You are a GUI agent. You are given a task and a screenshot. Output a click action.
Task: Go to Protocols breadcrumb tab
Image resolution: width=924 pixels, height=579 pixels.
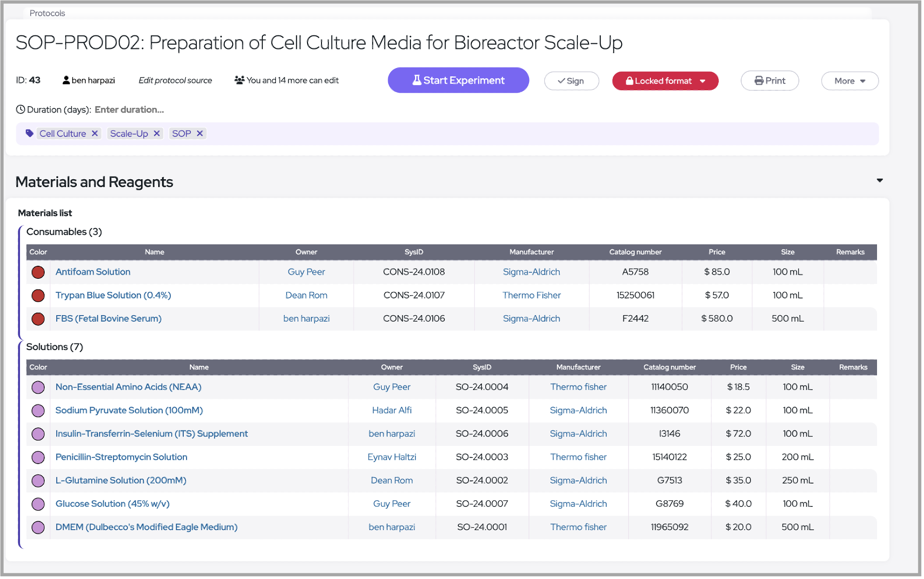[x=47, y=13]
